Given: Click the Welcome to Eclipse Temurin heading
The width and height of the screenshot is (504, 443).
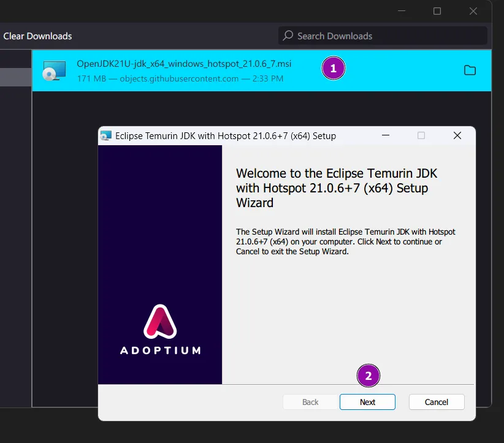Looking at the screenshot, I should click(337, 187).
